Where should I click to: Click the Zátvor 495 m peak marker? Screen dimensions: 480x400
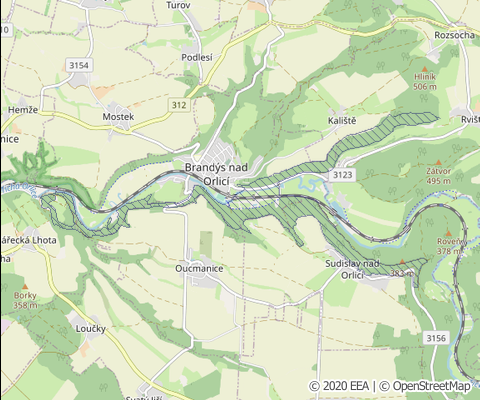pyautogui.click(x=439, y=162)
